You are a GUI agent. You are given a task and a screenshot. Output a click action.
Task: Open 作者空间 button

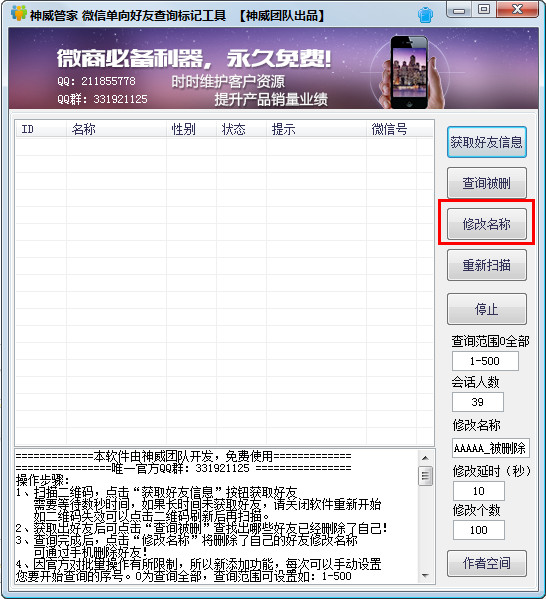tap(487, 563)
